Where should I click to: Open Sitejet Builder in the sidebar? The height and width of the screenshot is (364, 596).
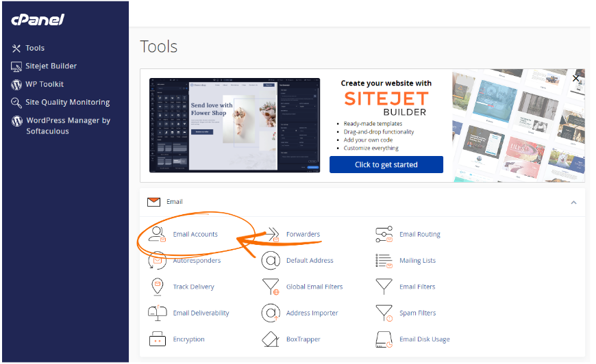tap(51, 66)
